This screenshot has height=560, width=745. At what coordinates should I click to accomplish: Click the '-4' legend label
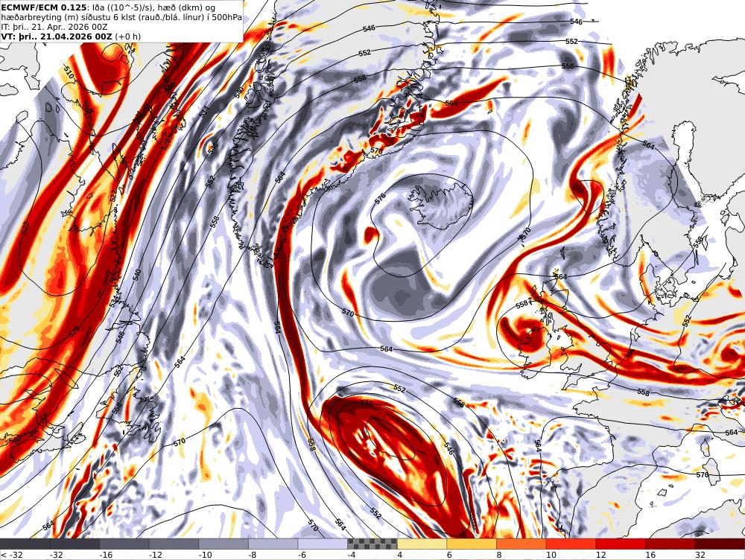pos(352,555)
